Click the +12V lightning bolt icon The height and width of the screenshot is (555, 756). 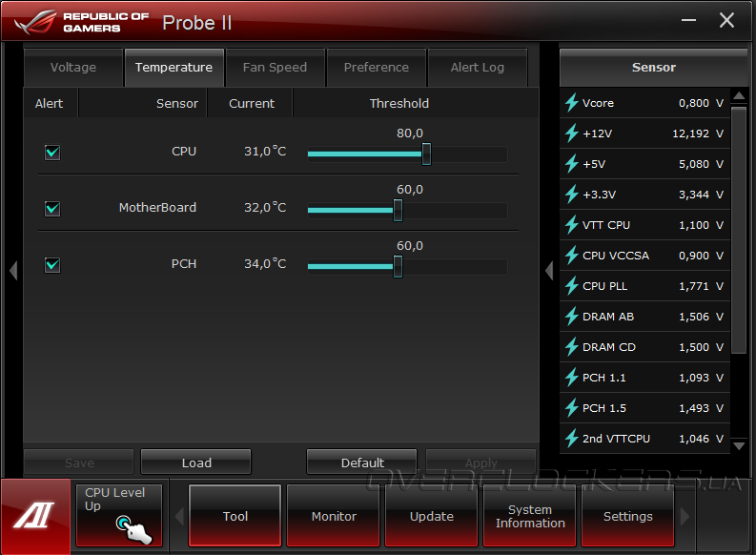click(x=572, y=134)
